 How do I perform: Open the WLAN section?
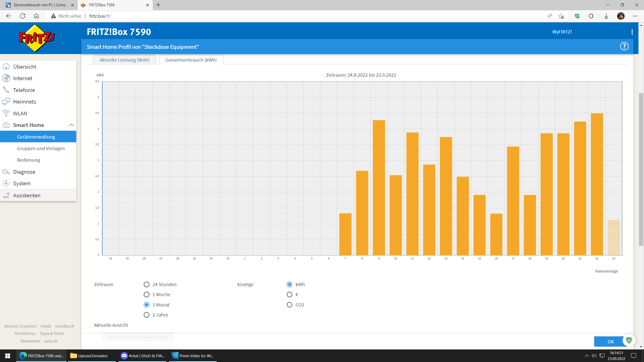20,113
